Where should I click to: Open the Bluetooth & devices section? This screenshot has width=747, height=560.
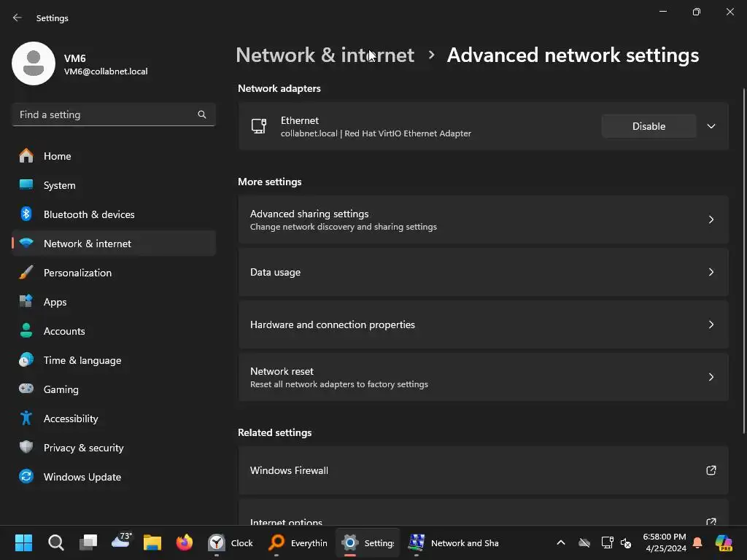pos(89,214)
